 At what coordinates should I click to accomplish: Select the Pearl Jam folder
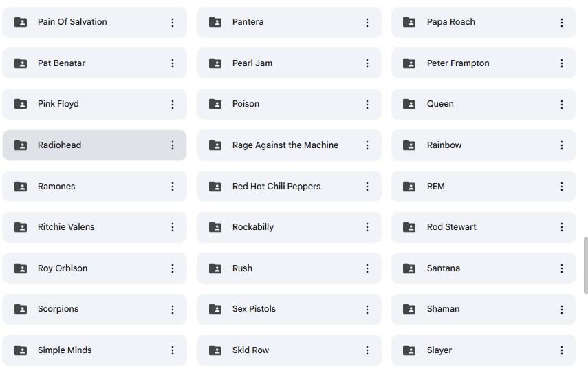289,63
